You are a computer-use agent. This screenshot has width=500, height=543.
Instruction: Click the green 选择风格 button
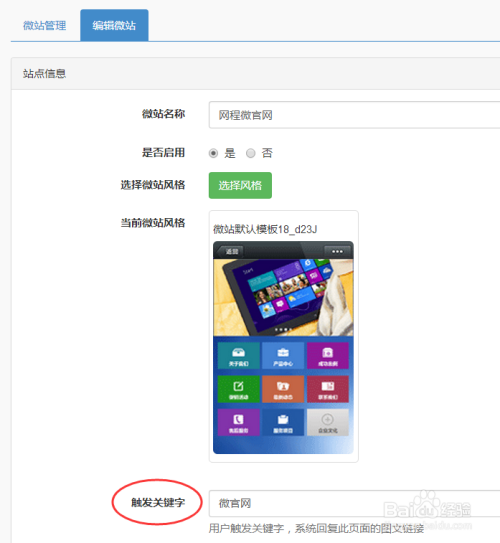point(240,185)
